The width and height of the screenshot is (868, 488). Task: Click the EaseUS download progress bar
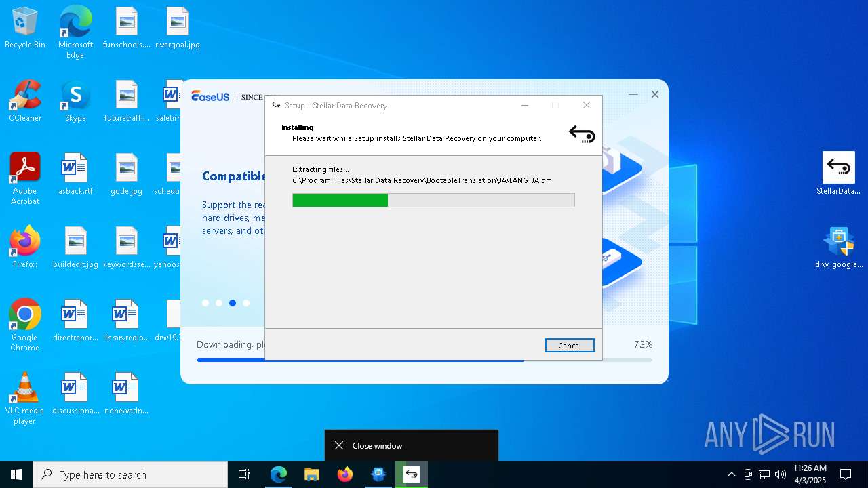click(425, 361)
